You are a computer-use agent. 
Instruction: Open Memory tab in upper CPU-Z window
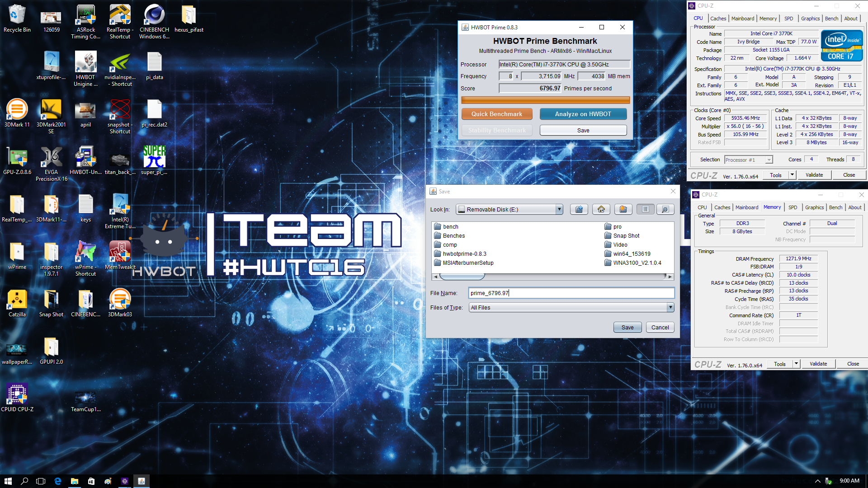768,19
